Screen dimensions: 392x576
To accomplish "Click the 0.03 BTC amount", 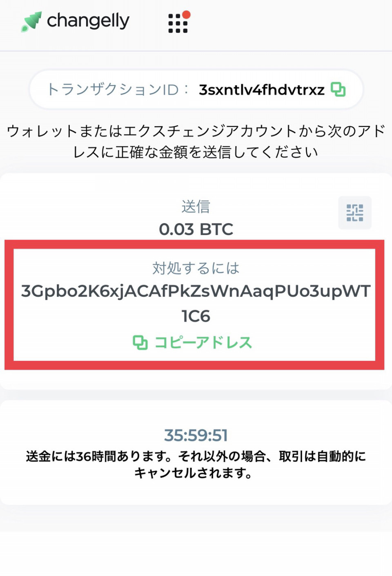I will tap(196, 229).
